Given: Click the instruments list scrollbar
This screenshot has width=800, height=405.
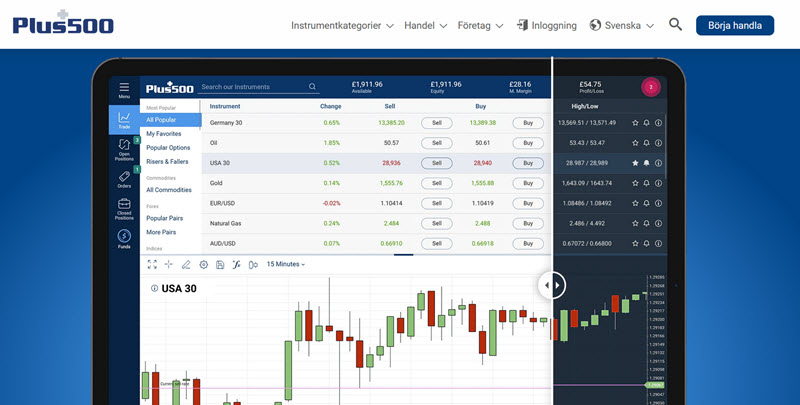Looking at the screenshot, I should (665, 148).
